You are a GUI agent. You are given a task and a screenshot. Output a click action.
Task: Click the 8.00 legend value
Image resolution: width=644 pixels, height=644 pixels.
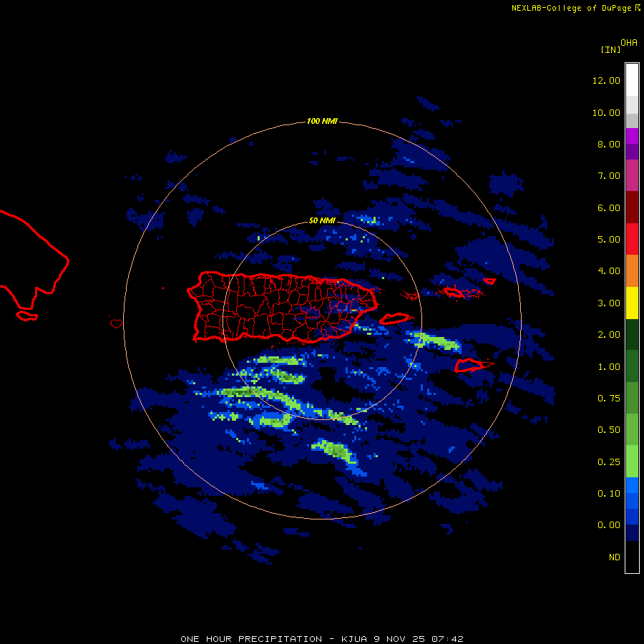point(609,144)
